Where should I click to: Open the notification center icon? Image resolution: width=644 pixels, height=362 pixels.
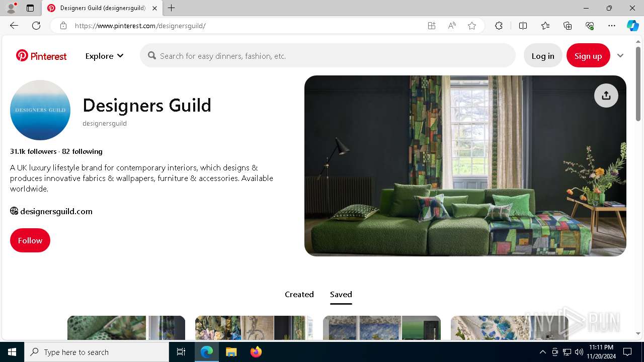coord(627,352)
